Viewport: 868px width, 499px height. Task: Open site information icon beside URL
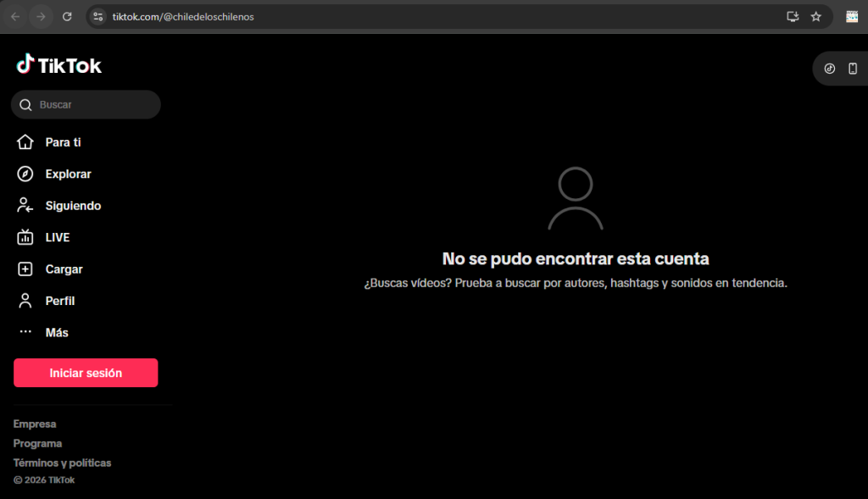(98, 16)
